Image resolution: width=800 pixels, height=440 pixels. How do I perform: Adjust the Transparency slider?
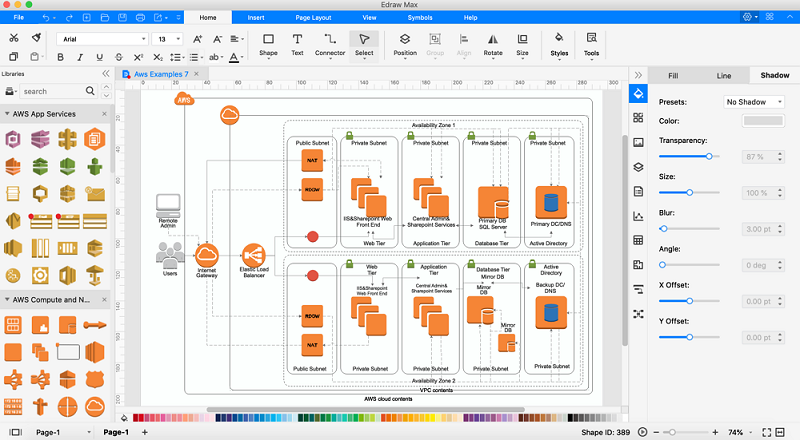709,157
